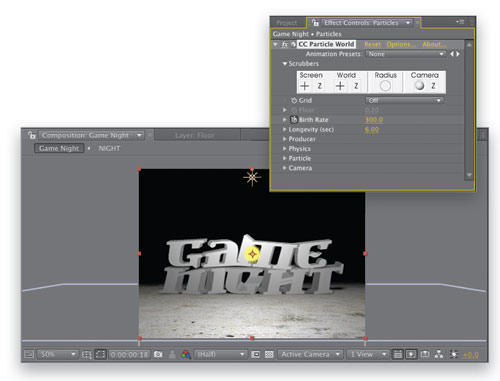Expand the Camera group in Effect Controls
The image size is (500, 381).
(x=285, y=168)
